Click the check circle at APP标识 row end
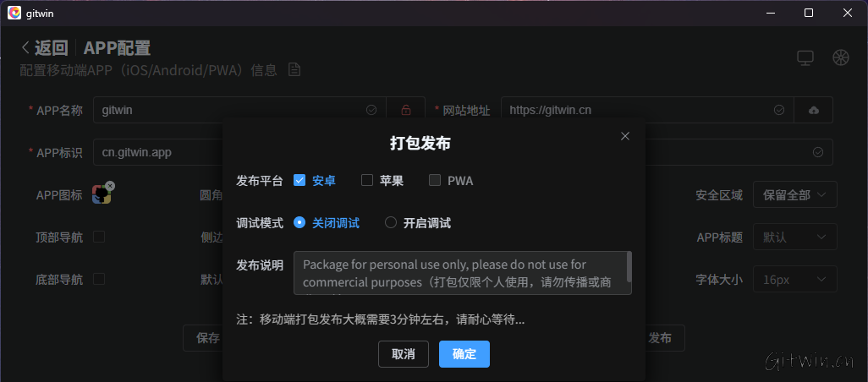Image resolution: width=868 pixels, height=382 pixels. [817, 152]
